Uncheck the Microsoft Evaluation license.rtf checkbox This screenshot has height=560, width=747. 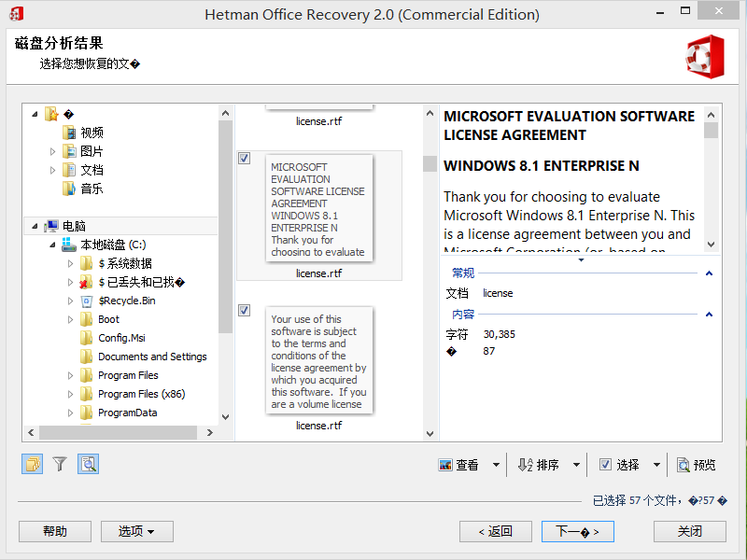pos(244,158)
